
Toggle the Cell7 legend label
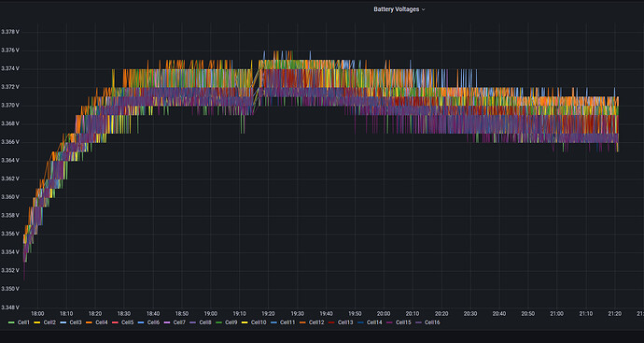tap(179, 322)
